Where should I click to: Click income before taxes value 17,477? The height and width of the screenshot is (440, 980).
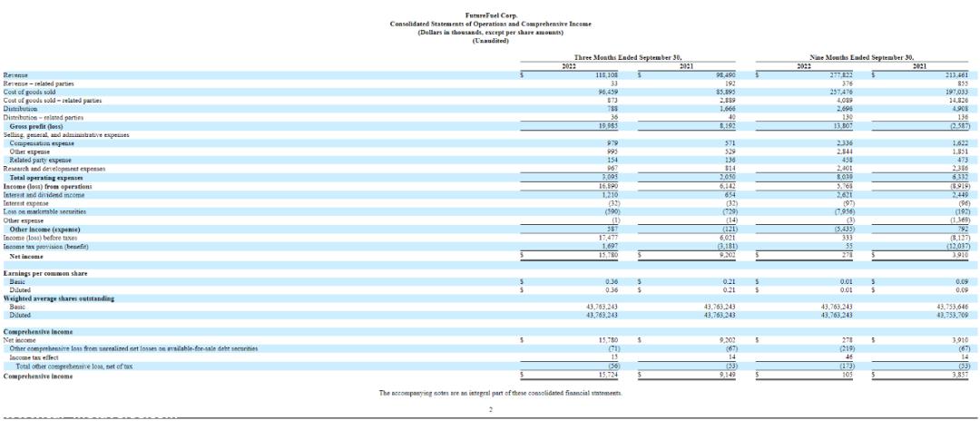coord(608,238)
